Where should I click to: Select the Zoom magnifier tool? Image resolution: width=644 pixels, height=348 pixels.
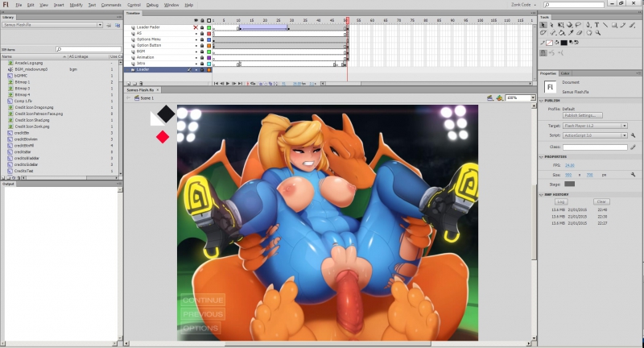tap(598, 33)
